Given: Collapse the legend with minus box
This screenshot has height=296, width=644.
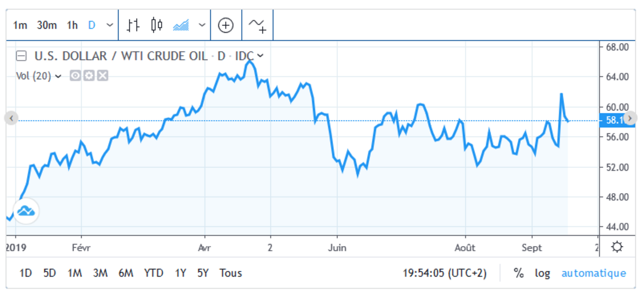Looking at the screenshot, I should 21,56.
